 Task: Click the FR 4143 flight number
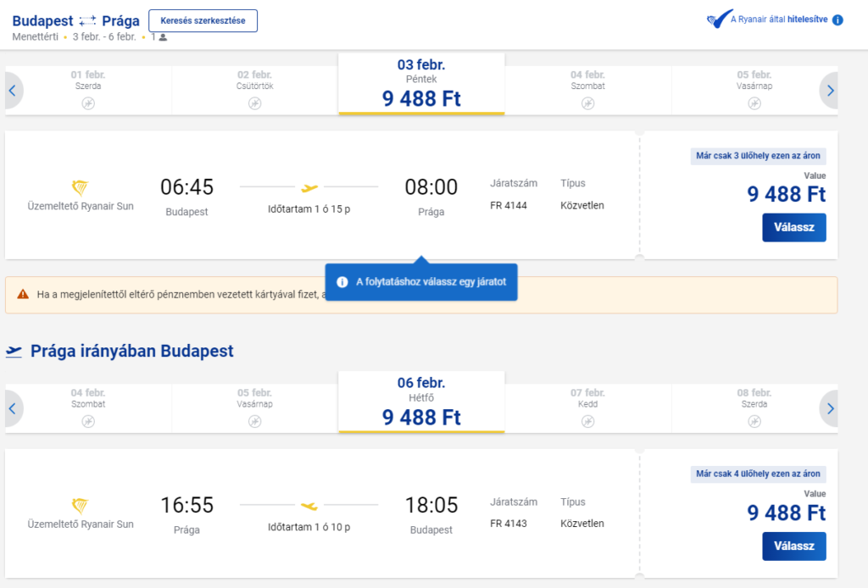tap(509, 524)
